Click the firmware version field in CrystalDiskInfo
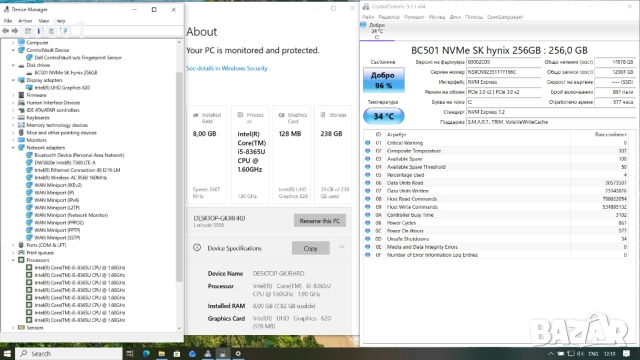This screenshot has width=640, height=360. point(504,62)
